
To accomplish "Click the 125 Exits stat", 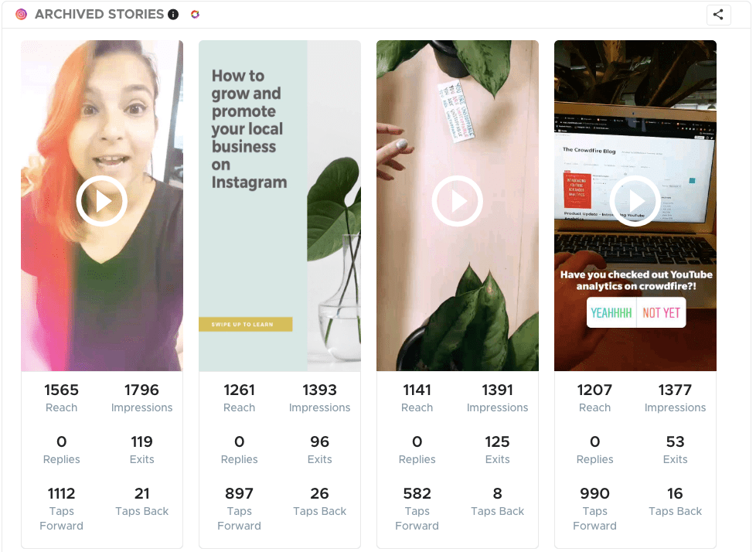I will pos(497,449).
